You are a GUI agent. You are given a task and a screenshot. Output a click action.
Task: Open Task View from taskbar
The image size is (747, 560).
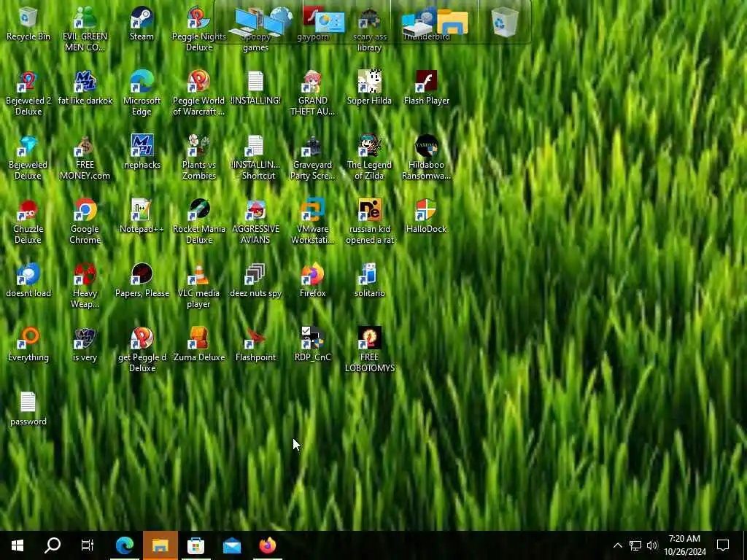click(x=88, y=545)
